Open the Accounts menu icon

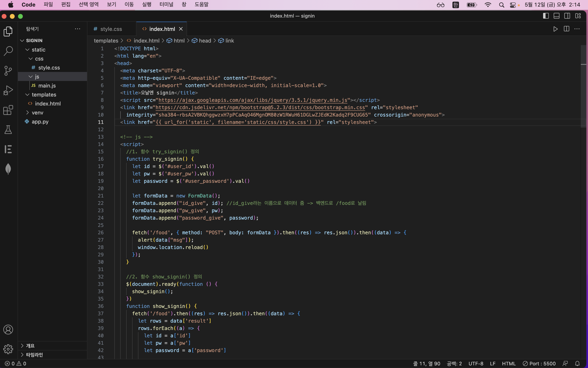pos(8,330)
